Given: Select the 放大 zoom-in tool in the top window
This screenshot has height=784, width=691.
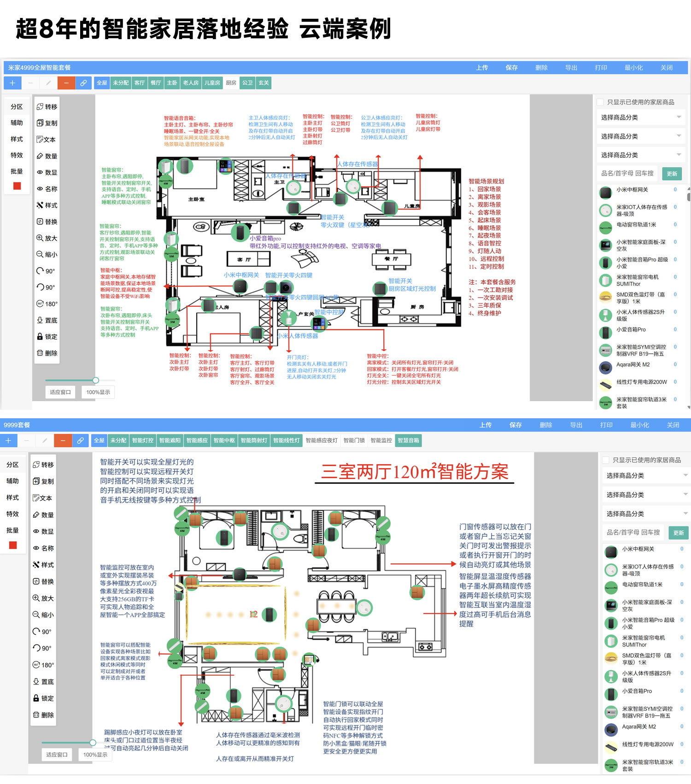Looking at the screenshot, I should click(47, 238).
